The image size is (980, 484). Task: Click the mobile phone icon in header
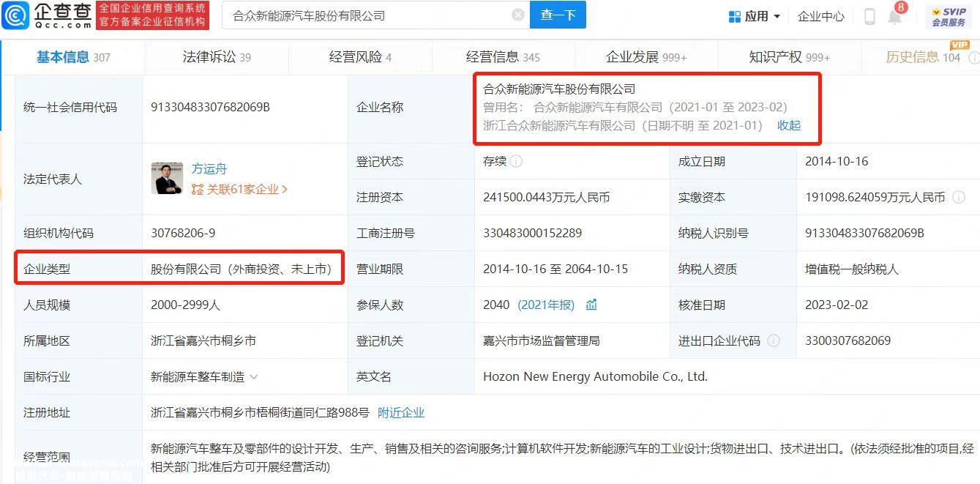click(x=869, y=16)
